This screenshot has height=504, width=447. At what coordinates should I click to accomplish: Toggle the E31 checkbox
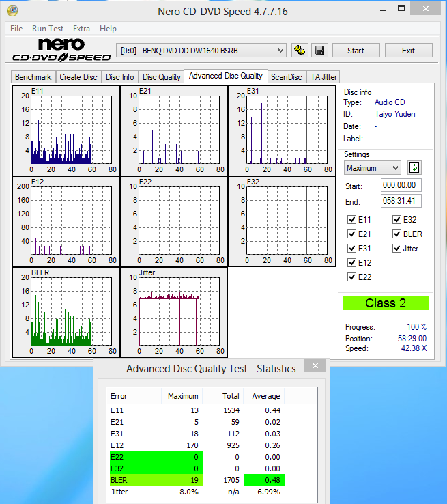[351, 248]
